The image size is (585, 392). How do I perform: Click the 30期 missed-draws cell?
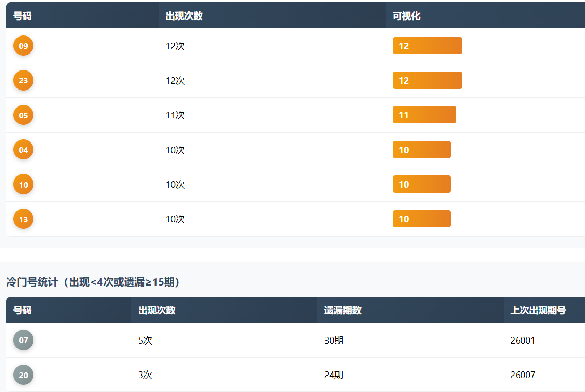[334, 341]
